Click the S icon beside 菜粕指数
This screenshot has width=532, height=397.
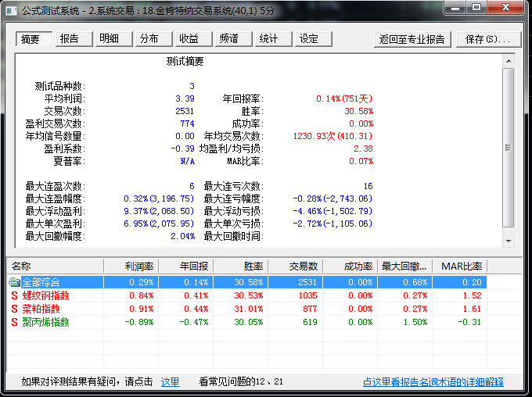(14, 309)
